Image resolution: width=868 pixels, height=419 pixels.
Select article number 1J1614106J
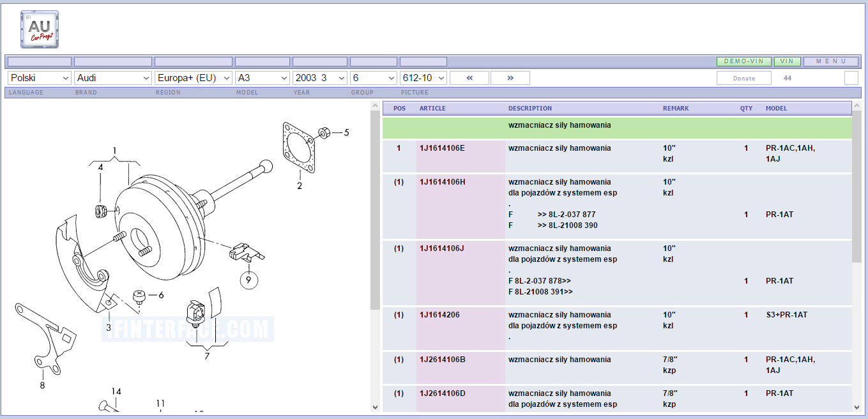(x=442, y=248)
